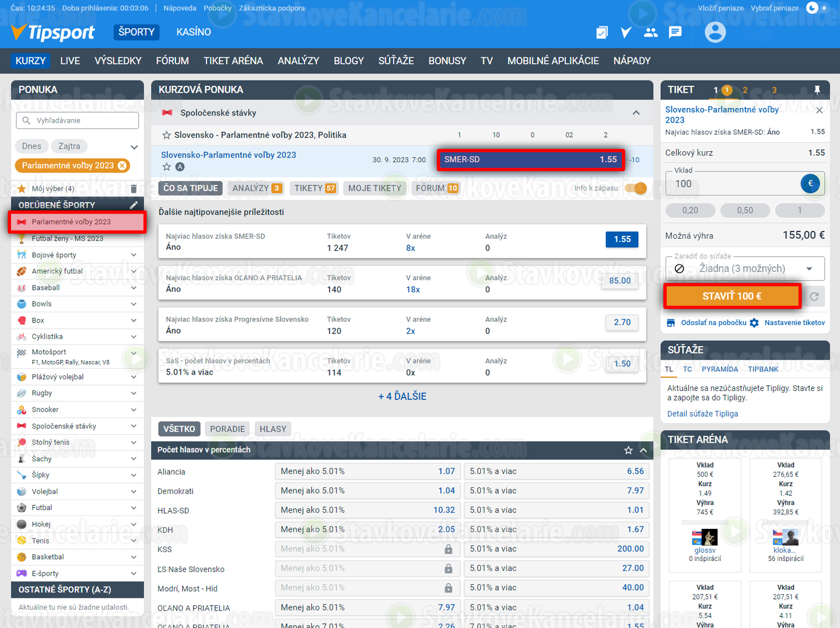Pick HLAS-SD 5.01% a viac 1.01
The width and height of the screenshot is (840, 628).
coord(556,510)
